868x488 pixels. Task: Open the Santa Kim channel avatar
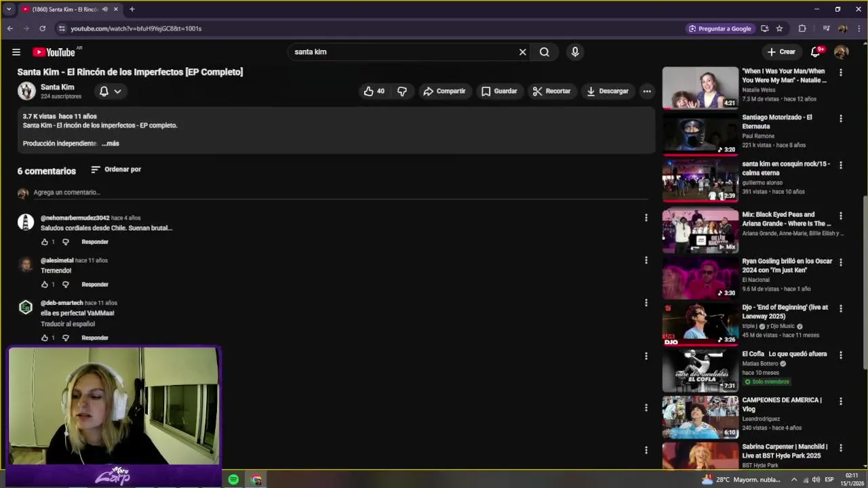click(x=26, y=91)
